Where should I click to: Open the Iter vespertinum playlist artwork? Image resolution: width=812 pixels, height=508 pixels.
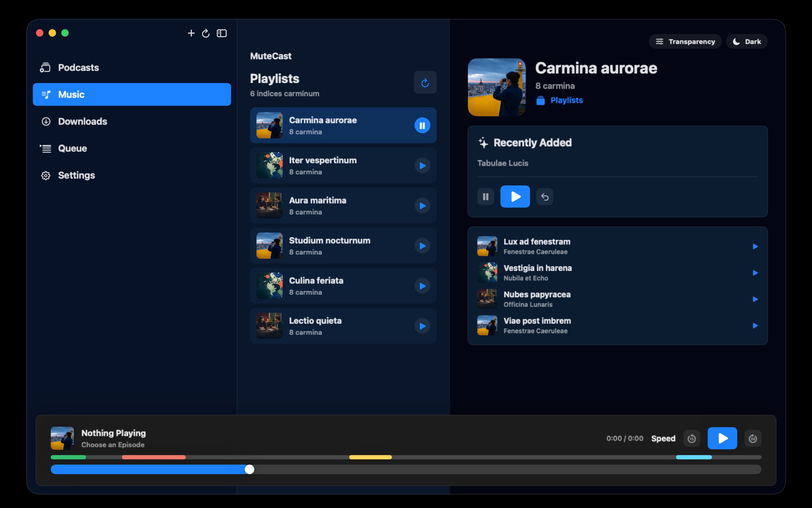point(270,165)
